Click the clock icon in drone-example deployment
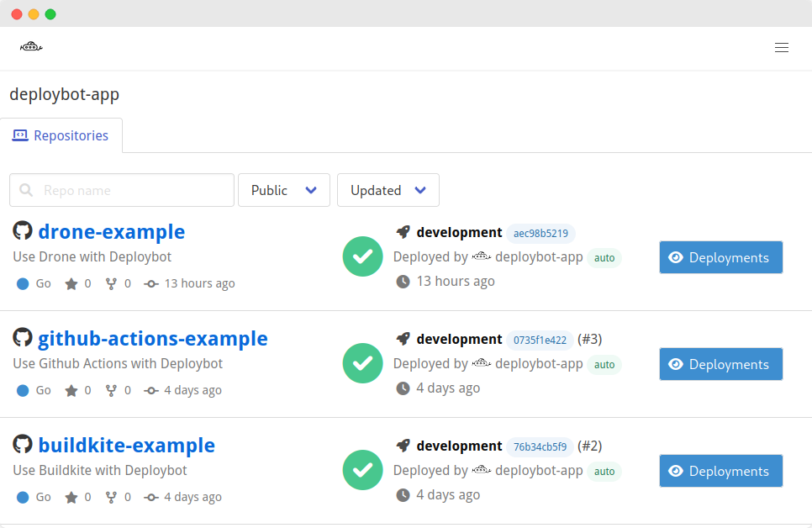The width and height of the screenshot is (812, 528). 403,282
